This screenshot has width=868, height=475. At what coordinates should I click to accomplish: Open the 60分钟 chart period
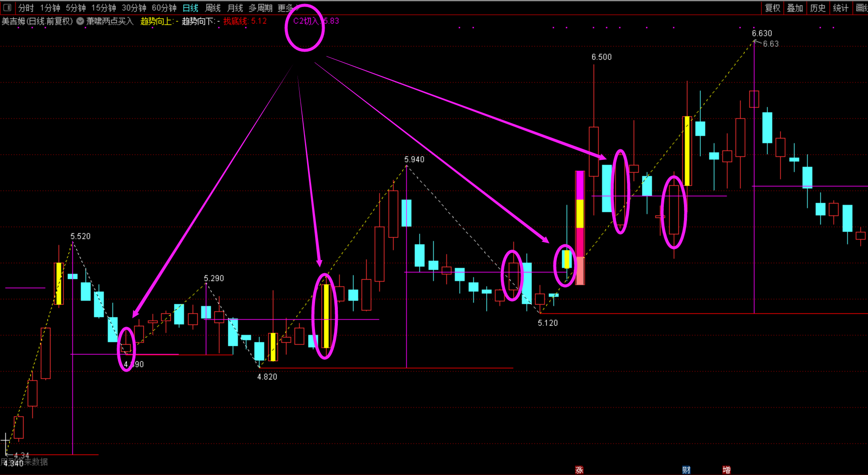tap(164, 8)
